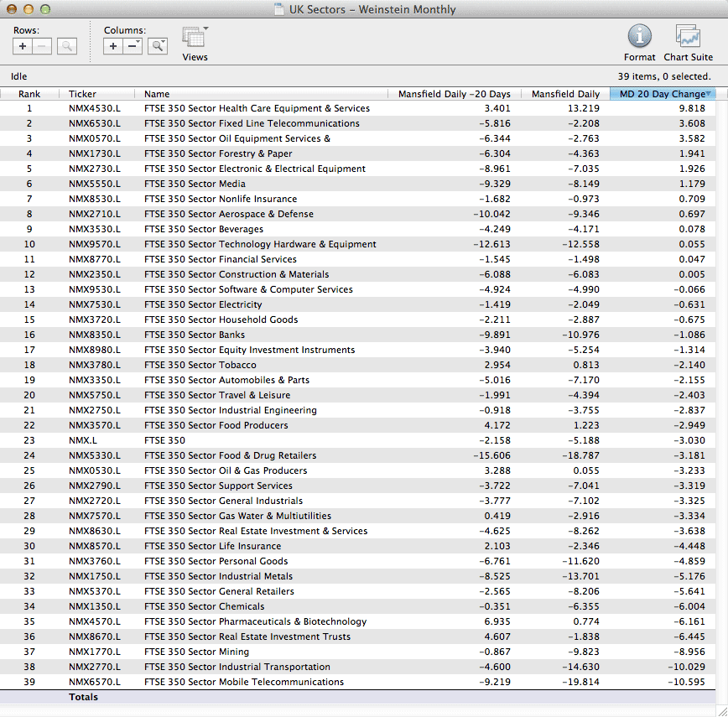This screenshot has height=717, width=728.
Task: Click the Rows search magnifier icon
Action: [x=67, y=46]
